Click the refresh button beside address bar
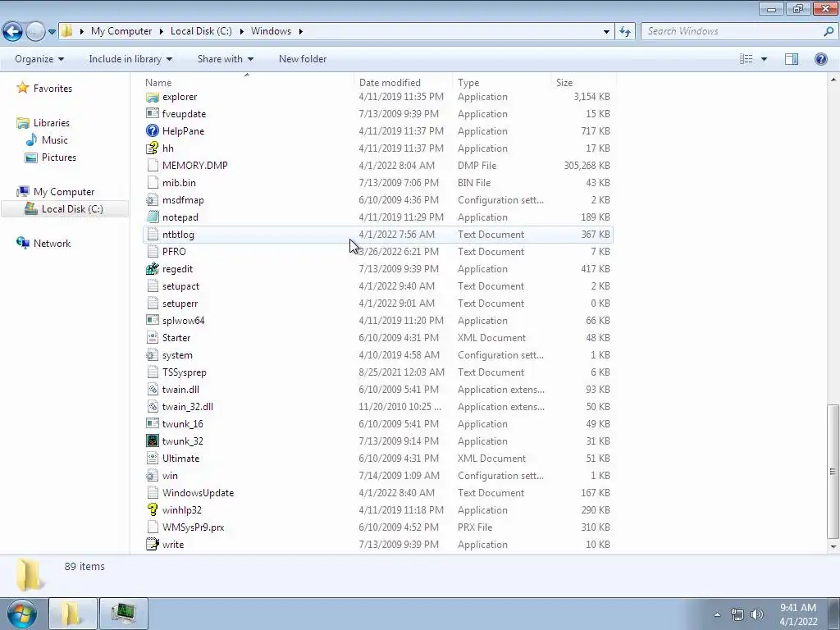This screenshot has height=630, width=840. (x=624, y=31)
